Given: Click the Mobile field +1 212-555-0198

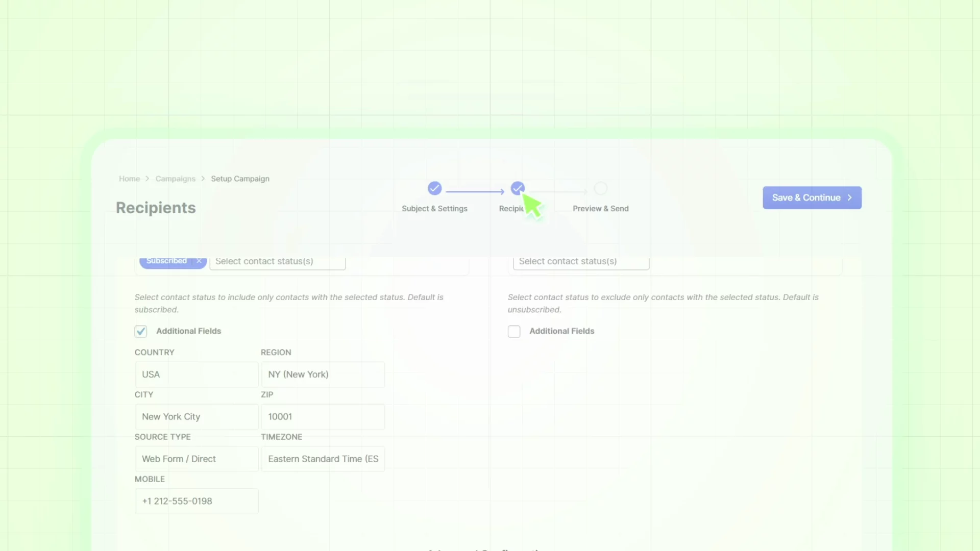Looking at the screenshot, I should click(x=197, y=502).
